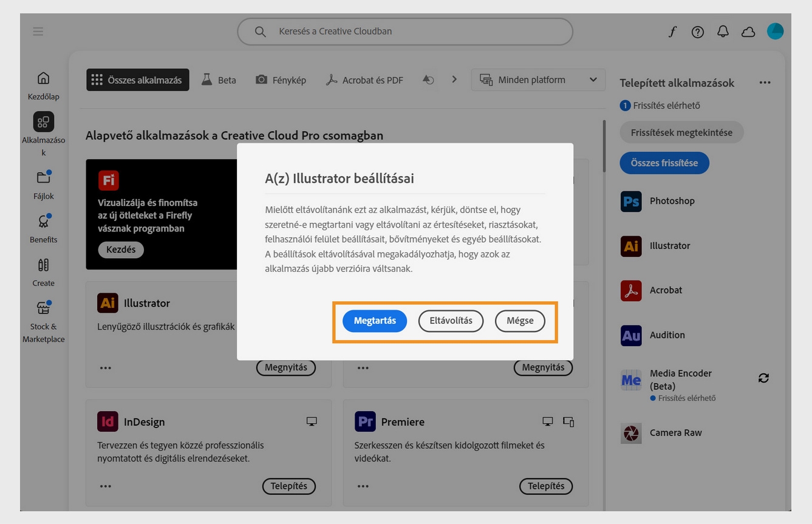Click Mégse to cancel the dialog

(x=520, y=321)
